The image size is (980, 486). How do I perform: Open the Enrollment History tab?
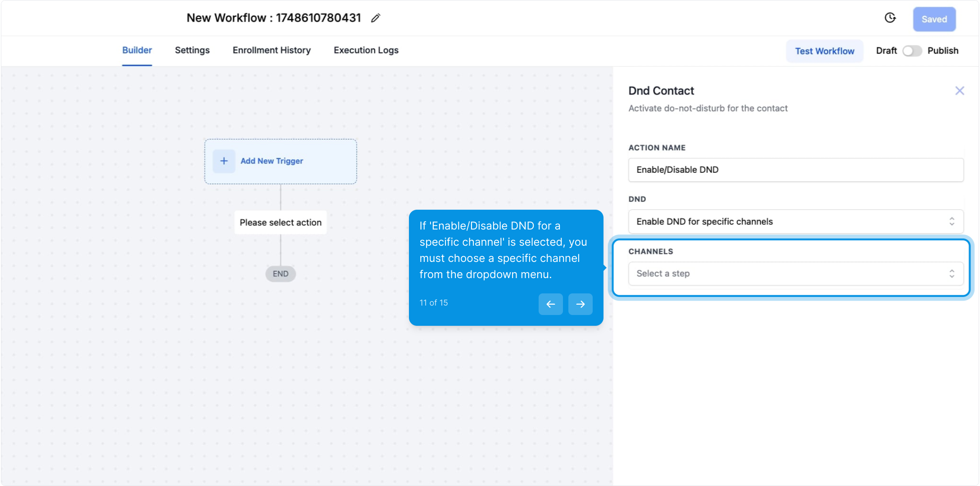(272, 50)
